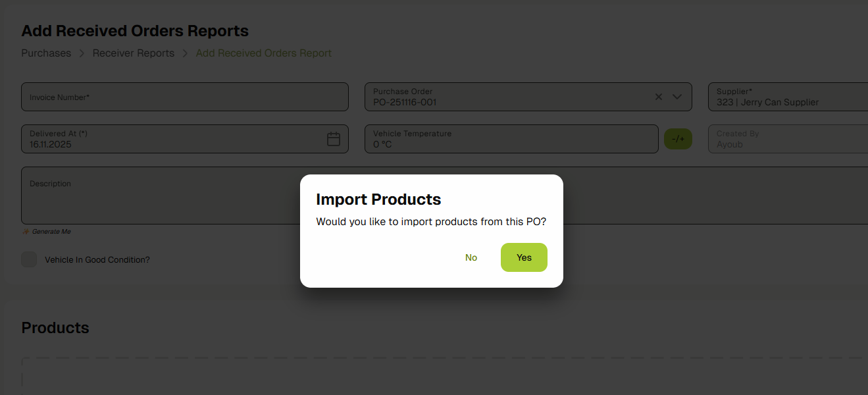Expand the Purchase Order dropdown chevron
This screenshot has height=395, width=868.
[677, 97]
